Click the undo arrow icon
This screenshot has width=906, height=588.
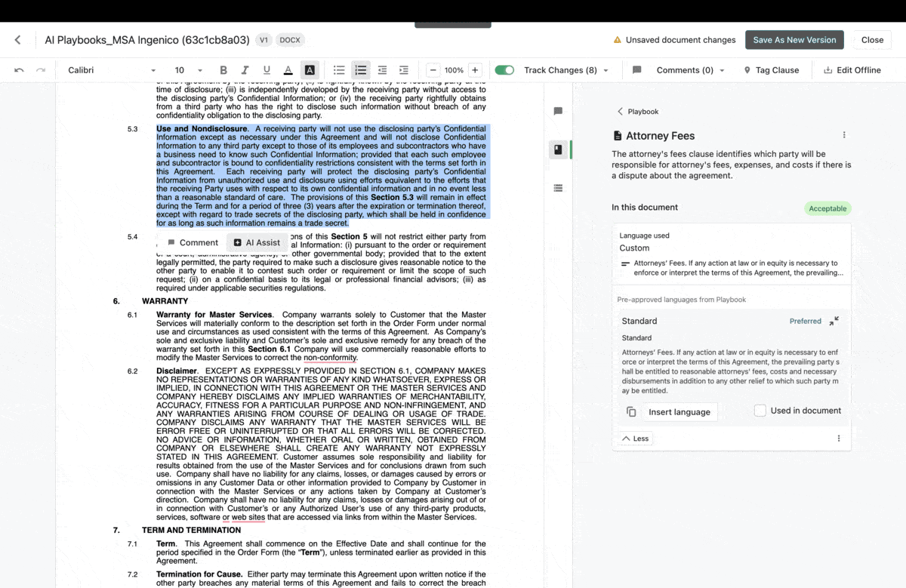[19, 70]
